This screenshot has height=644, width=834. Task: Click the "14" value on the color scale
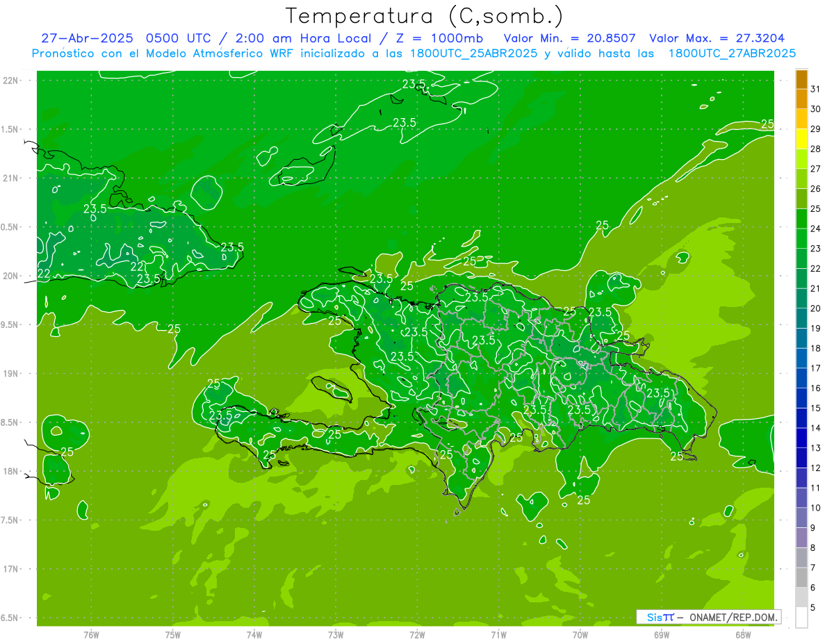816,428
